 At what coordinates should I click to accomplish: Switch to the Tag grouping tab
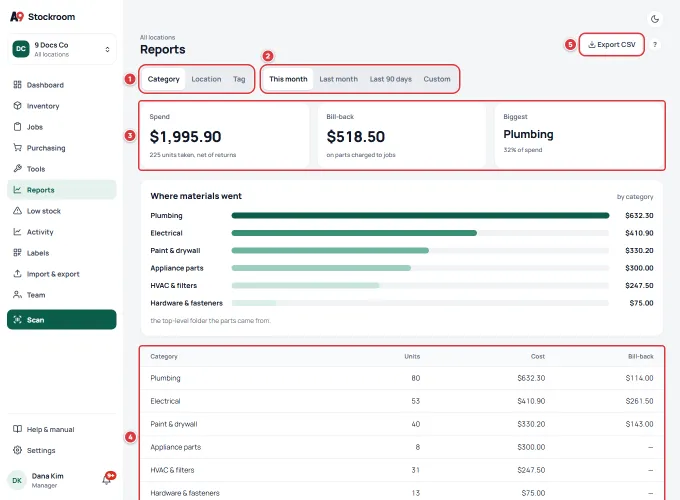pos(239,79)
